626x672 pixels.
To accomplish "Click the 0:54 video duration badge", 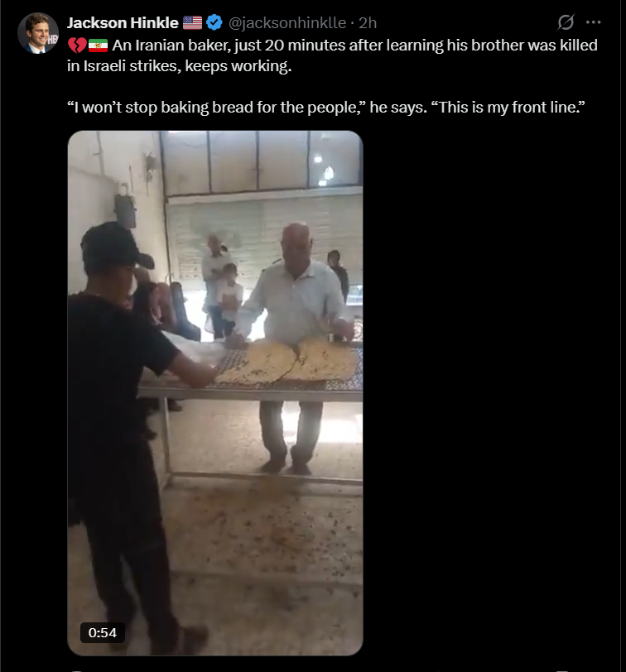I will (103, 632).
